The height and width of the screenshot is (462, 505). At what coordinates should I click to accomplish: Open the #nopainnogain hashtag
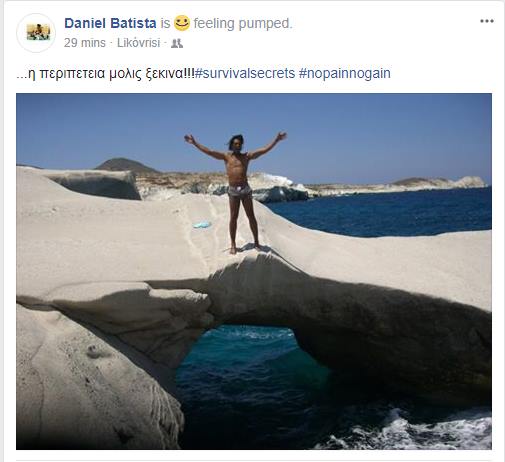(x=345, y=73)
